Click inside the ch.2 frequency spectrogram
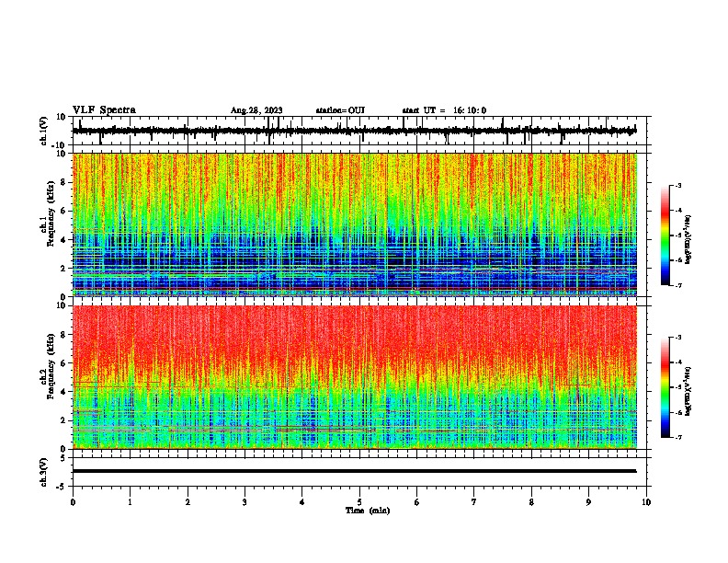 click(x=355, y=377)
